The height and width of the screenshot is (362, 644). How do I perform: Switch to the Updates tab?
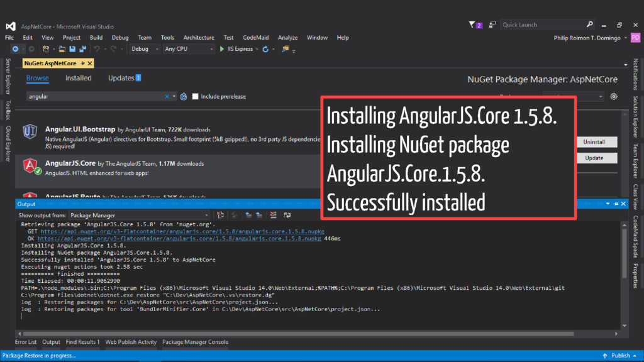click(125, 78)
